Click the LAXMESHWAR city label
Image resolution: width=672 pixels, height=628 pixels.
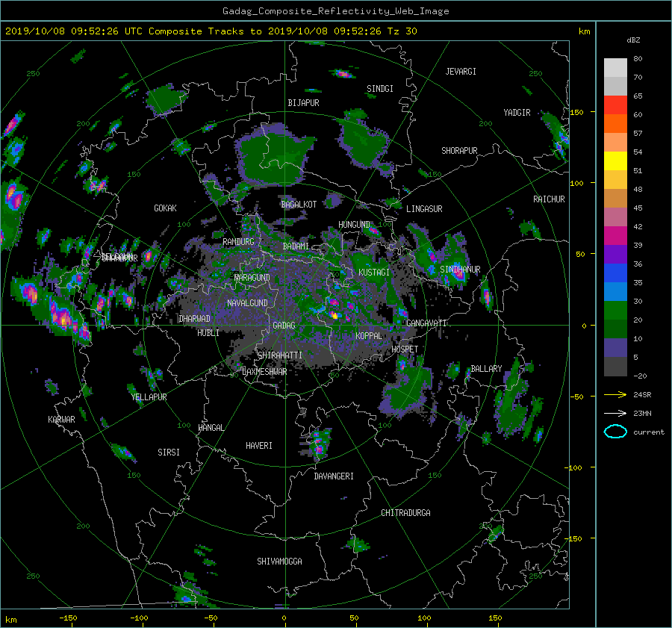pos(264,372)
